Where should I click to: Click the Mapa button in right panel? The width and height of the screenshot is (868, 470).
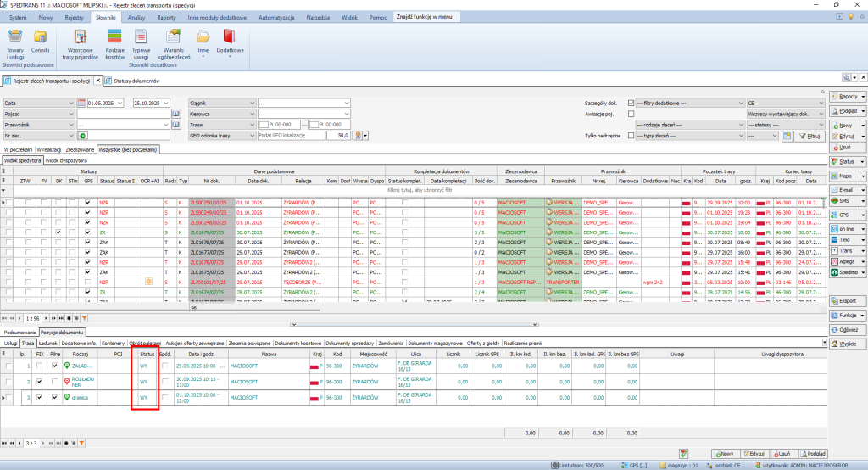click(845, 176)
